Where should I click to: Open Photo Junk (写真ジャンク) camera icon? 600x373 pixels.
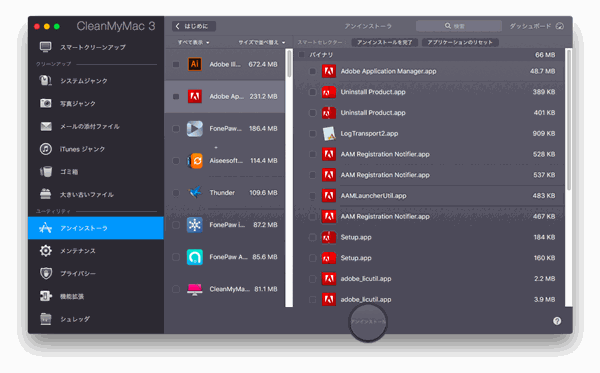click(46, 103)
